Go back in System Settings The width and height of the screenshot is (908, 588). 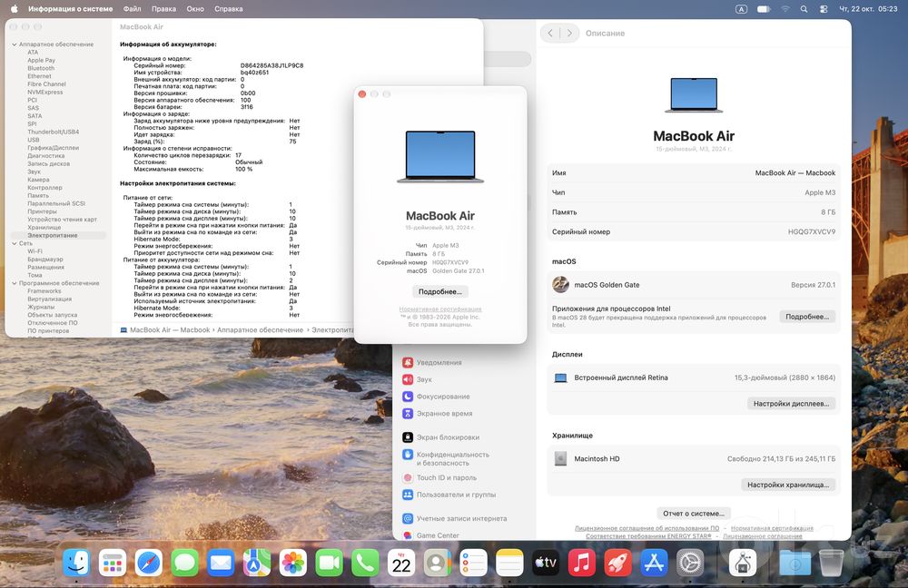pos(550,33)
